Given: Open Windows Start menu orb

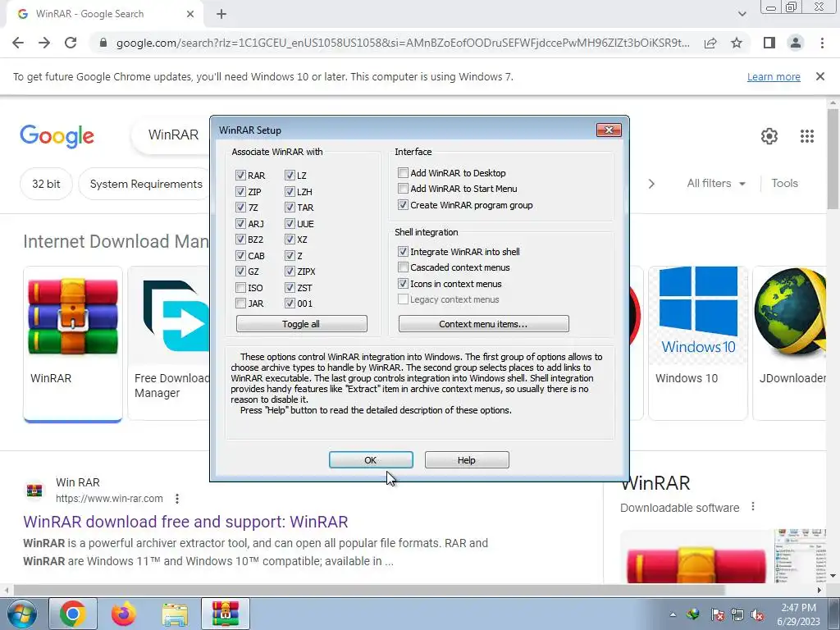Looking at the screenshot, I should pos(21,614).
